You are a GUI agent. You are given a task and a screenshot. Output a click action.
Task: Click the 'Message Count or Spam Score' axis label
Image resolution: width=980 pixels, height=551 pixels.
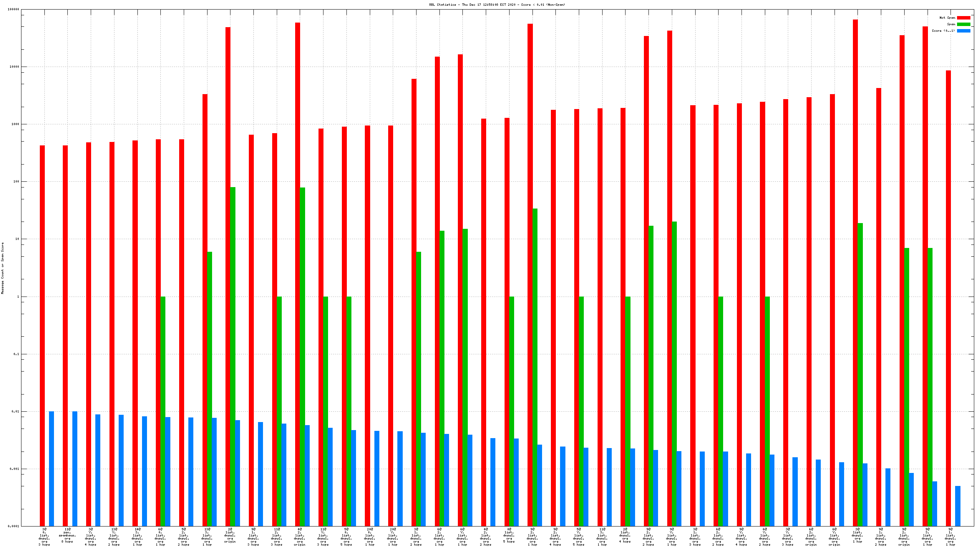[x=2, y=268]
